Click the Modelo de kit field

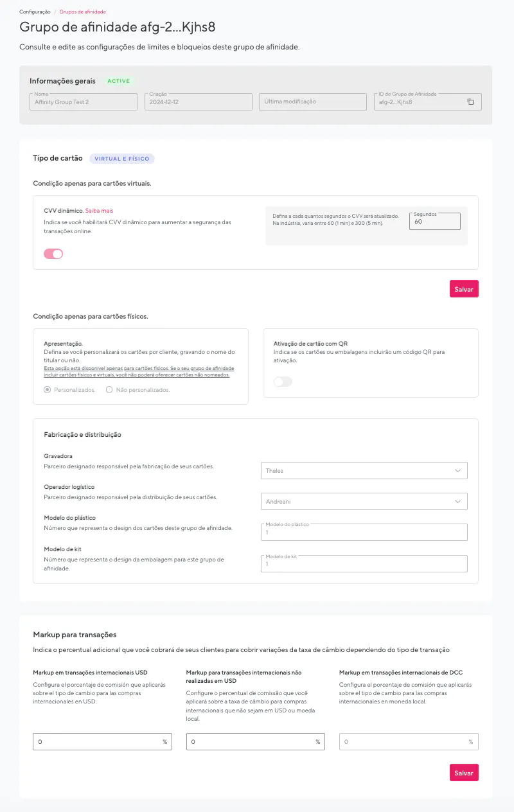pos(364,564)
